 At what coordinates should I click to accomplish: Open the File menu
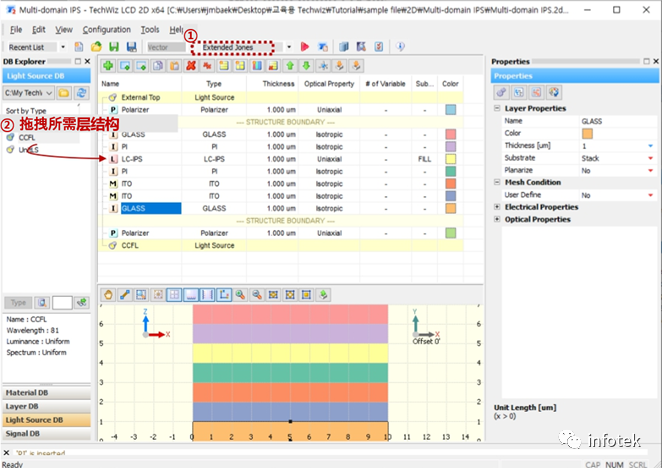pos(16,30)
